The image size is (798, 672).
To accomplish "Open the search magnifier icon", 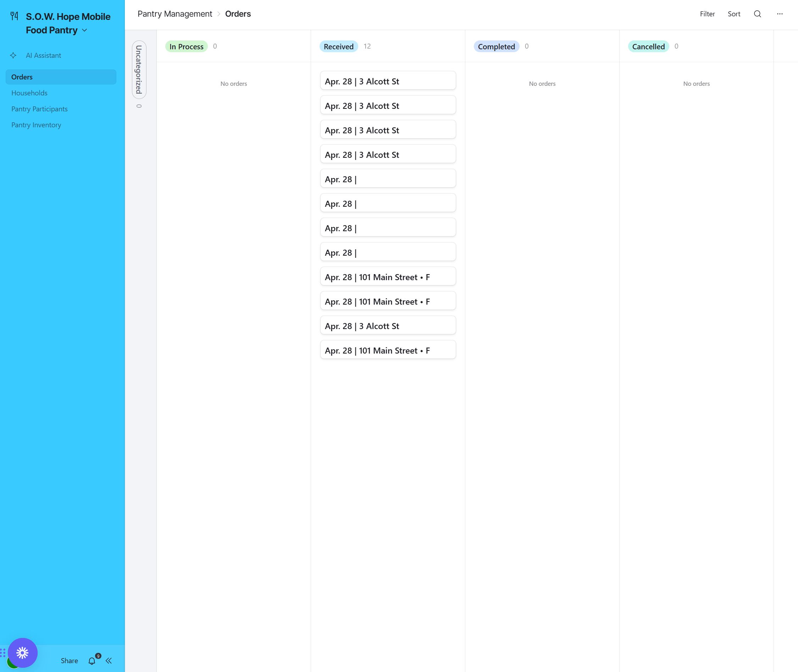I will [757, 14].
